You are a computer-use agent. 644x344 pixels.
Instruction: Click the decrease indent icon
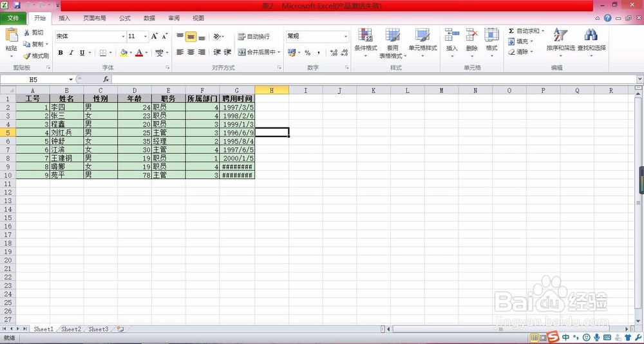pos(217,52)
